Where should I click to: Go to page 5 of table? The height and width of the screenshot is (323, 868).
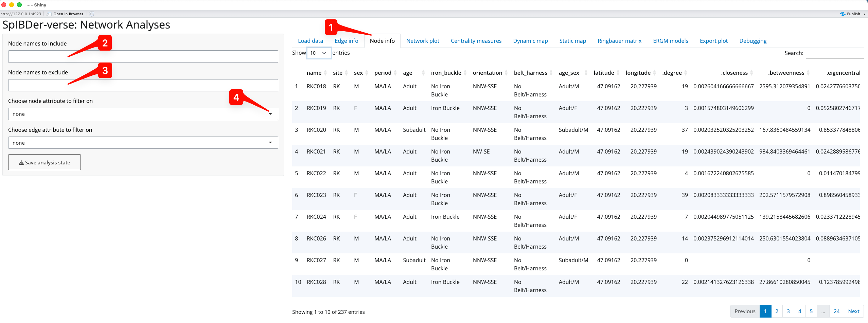click(x=811, y=311)
